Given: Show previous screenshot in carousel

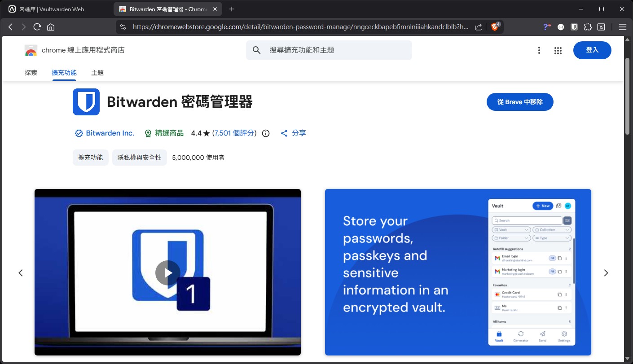Looking at the screenshot, I should (21, 272).
